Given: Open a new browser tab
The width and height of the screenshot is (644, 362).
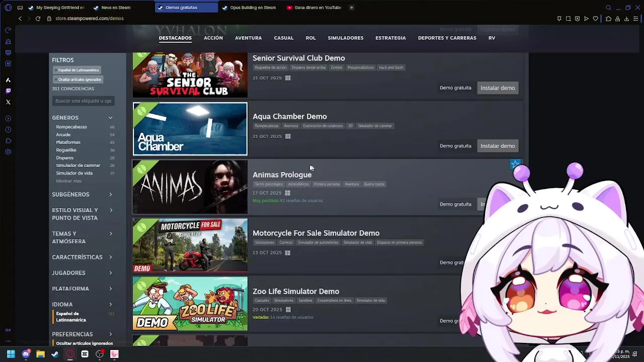Looking at the screenshot, I should (x=351, y=8).
